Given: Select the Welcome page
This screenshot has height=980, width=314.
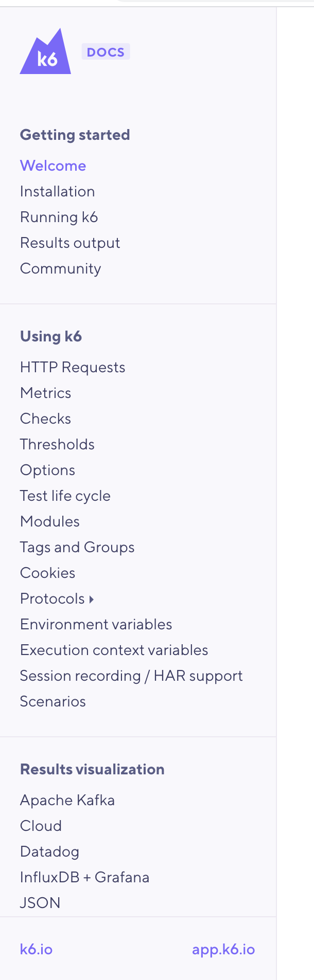Looking at the screenshot, I should [53, 165].
